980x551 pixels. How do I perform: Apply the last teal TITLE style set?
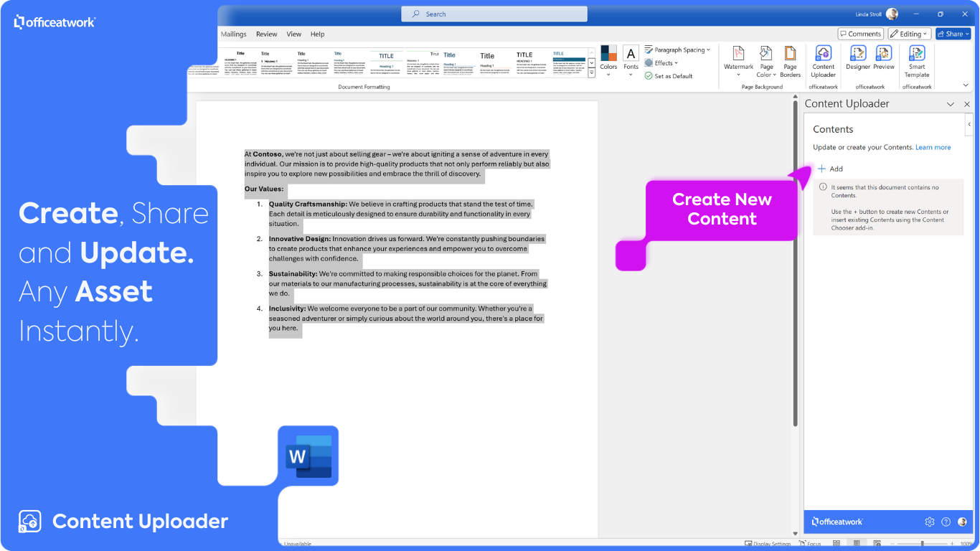pyautogui.click(x=568, y=62)
